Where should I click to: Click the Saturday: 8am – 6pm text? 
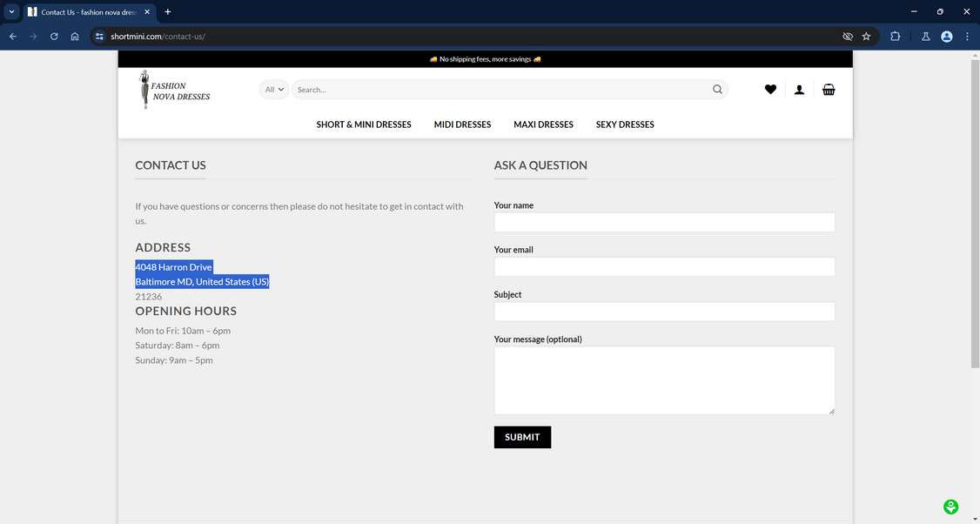178,346
